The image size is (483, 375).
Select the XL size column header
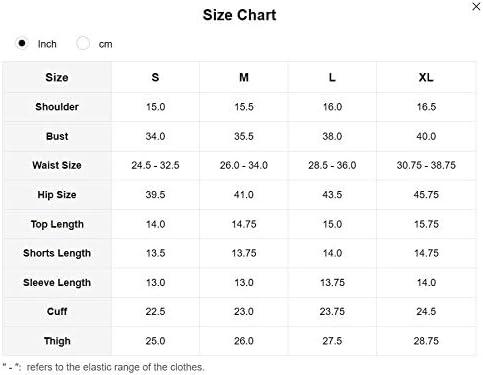click(x=426, y=77)
